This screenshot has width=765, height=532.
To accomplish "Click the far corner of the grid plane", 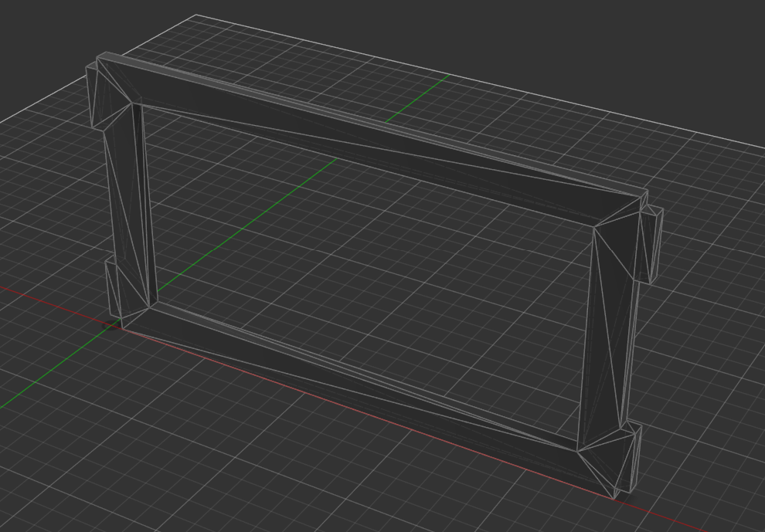I will coord(195,15).
